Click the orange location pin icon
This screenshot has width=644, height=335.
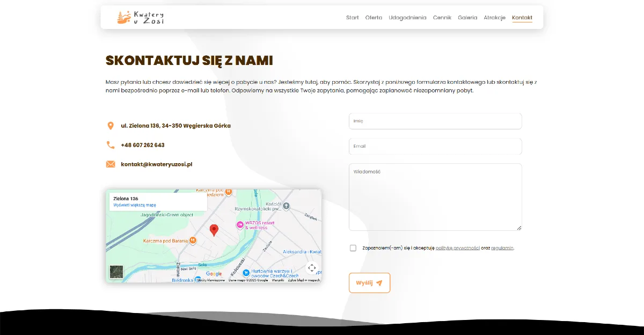tap(111, 126)
